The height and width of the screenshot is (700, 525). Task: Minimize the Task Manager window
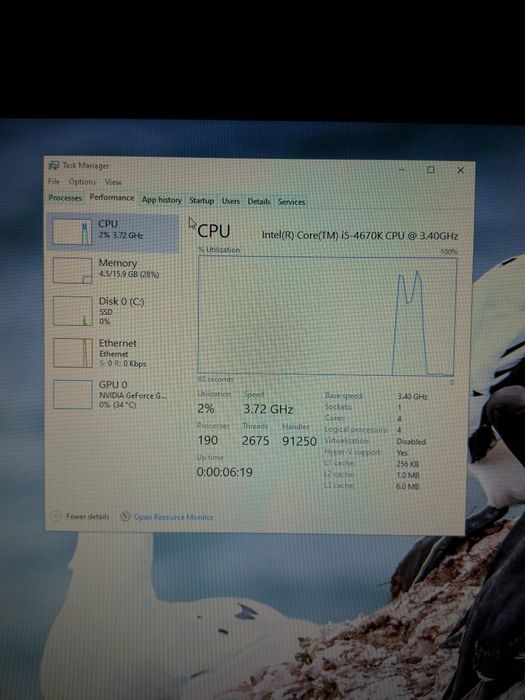401,169
